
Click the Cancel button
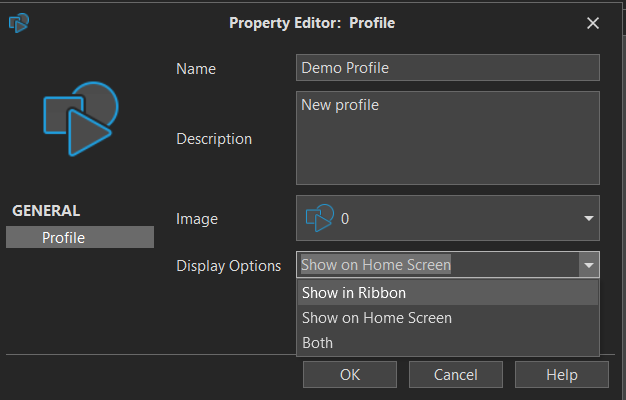455,375
